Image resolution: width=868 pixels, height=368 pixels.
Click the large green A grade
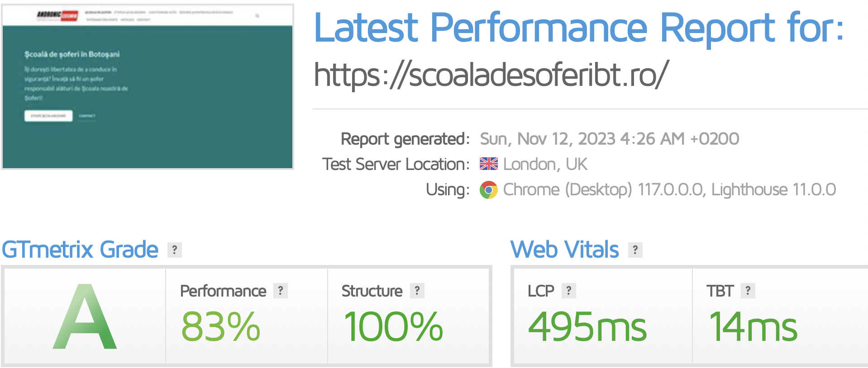point(85,316)
